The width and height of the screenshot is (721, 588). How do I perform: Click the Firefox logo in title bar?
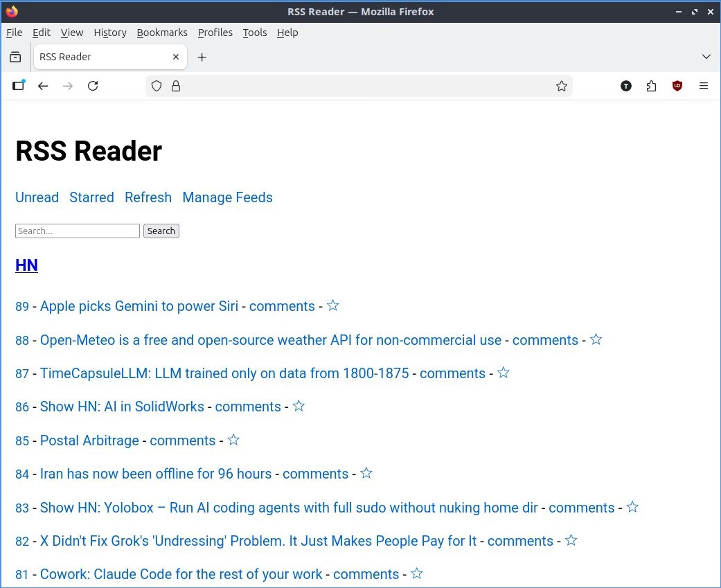tap(12, 12)
